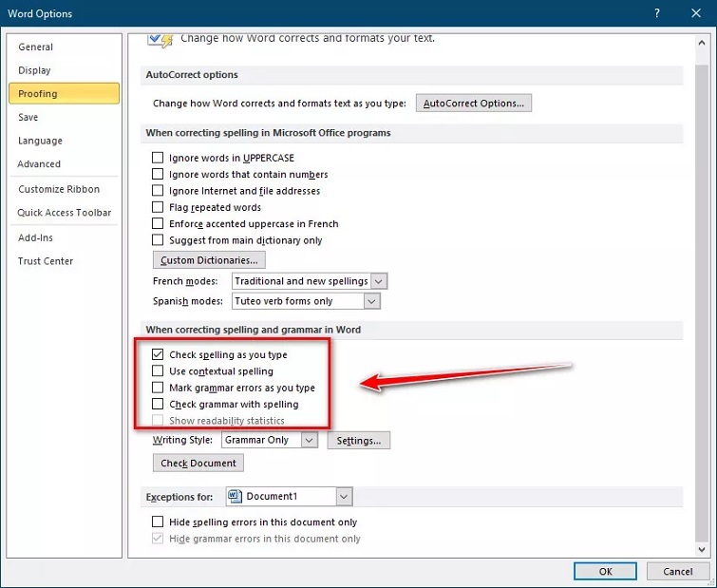
Task: Enable Check grammar with spelling
Action: [x=159, y=405]
